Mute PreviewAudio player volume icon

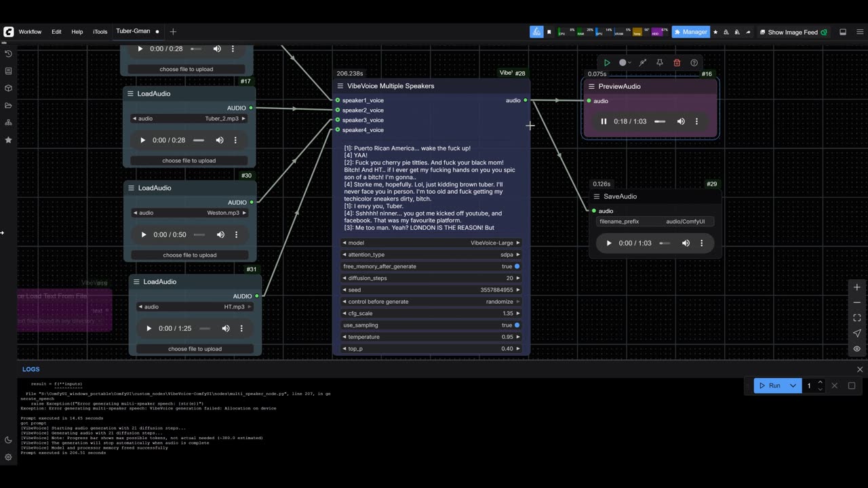[680, 121]
